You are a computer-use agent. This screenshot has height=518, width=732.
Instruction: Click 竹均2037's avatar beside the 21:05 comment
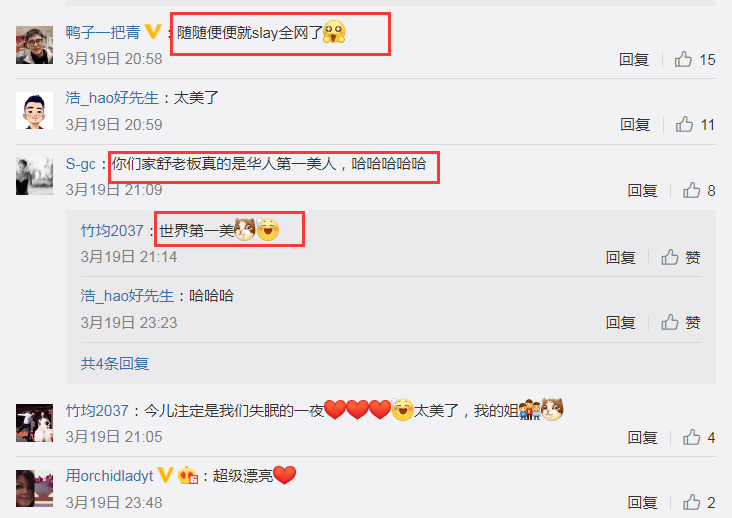tap(35, 423)
